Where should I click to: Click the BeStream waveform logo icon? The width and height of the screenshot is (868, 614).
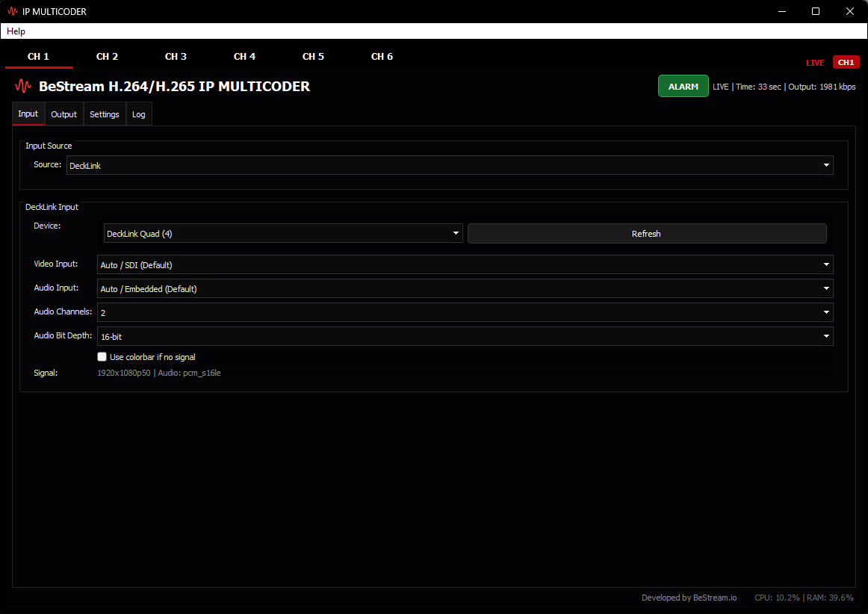click(x=22, y=87)
